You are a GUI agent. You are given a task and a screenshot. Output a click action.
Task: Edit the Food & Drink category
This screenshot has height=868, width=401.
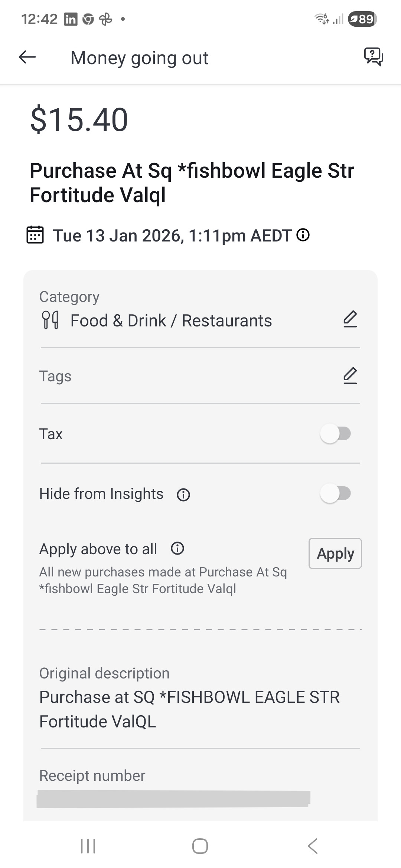click(x=350, y=319)
